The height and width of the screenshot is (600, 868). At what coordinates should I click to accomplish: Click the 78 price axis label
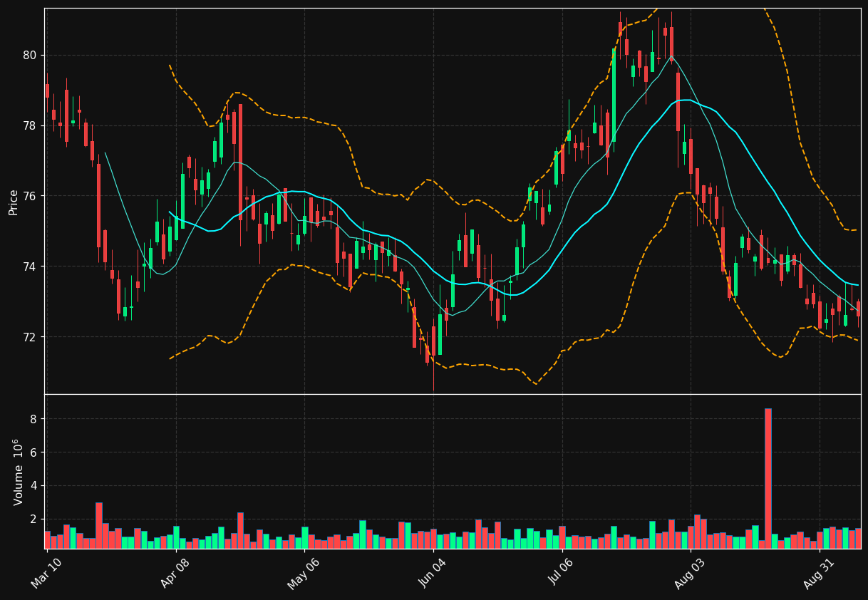29,126
